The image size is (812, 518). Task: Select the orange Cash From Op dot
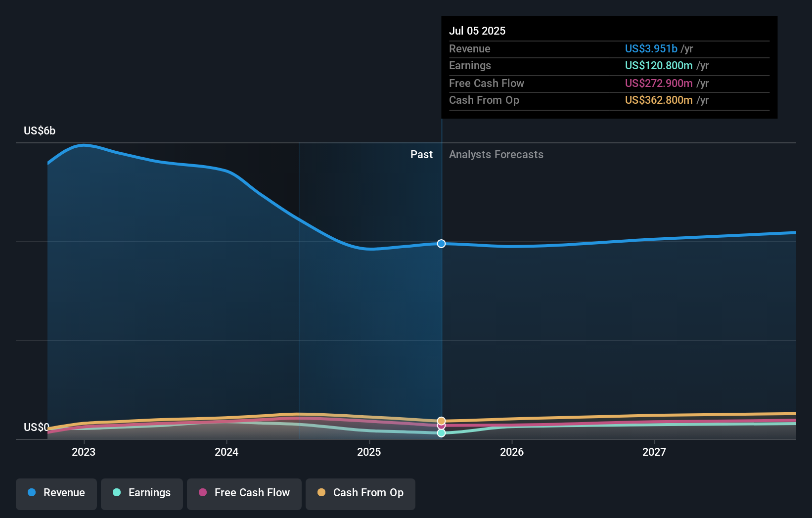pos(322,493)
